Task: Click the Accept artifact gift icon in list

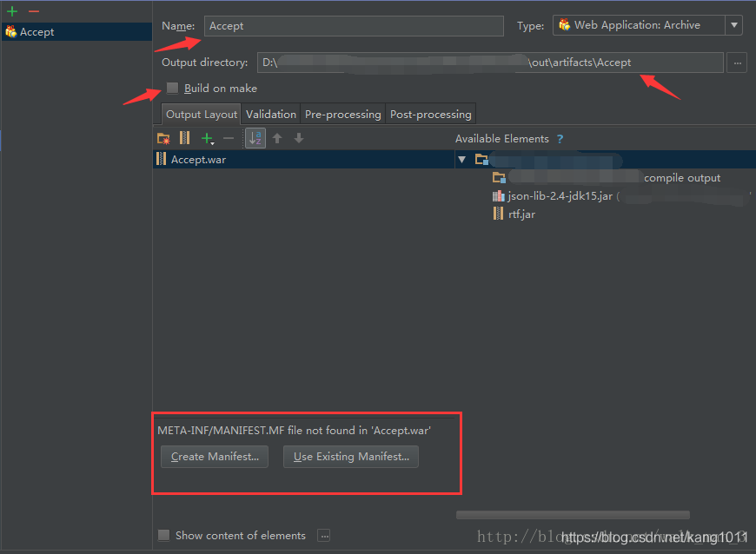Action: [x=11, y=32]
